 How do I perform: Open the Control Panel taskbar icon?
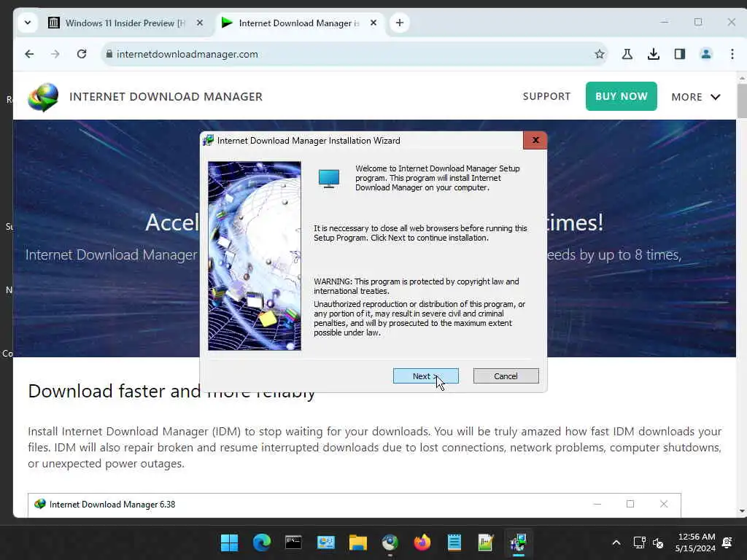(x=326, y=542)
